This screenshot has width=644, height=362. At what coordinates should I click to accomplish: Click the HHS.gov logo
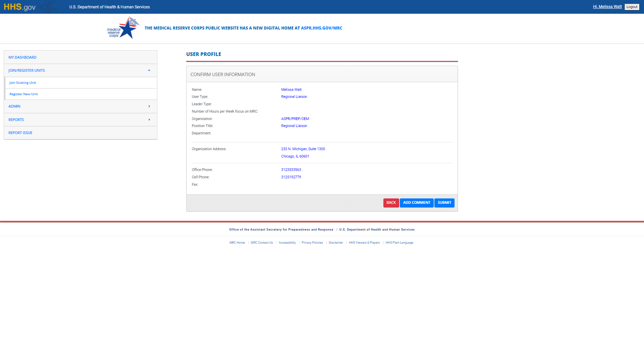tap(19, 7)
